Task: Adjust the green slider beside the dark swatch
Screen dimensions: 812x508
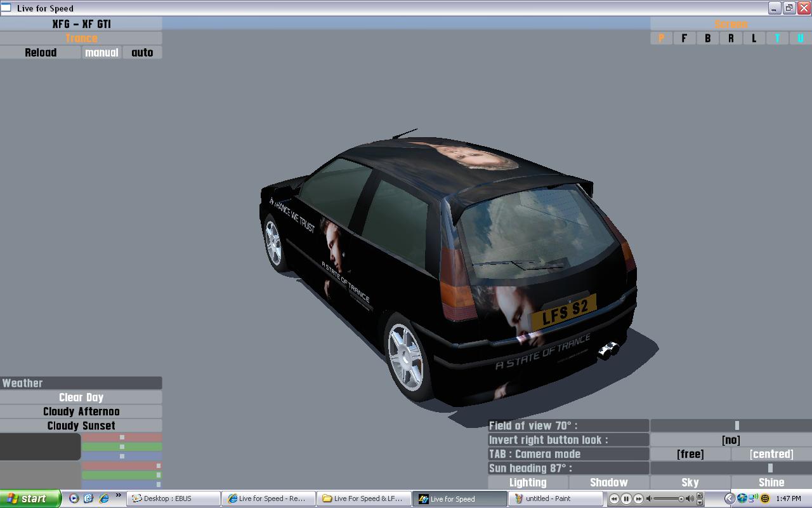Action: point(122,446)
